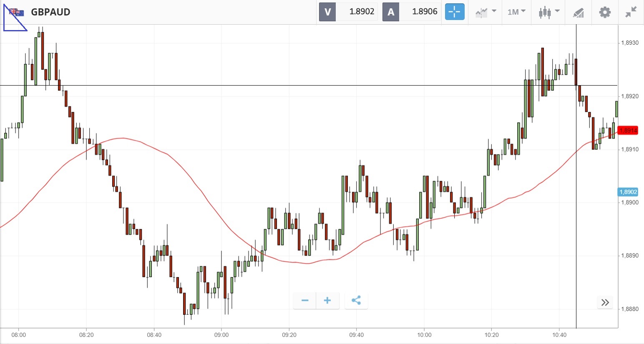The image size is (644, 344).
Task: Click the 10:40 time axis label
Action: tap(559, 335)
